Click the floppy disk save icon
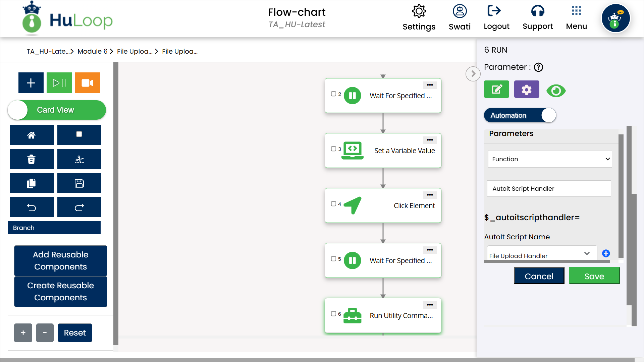The width and height of the screenshot is (644, 362). point(79,183)
